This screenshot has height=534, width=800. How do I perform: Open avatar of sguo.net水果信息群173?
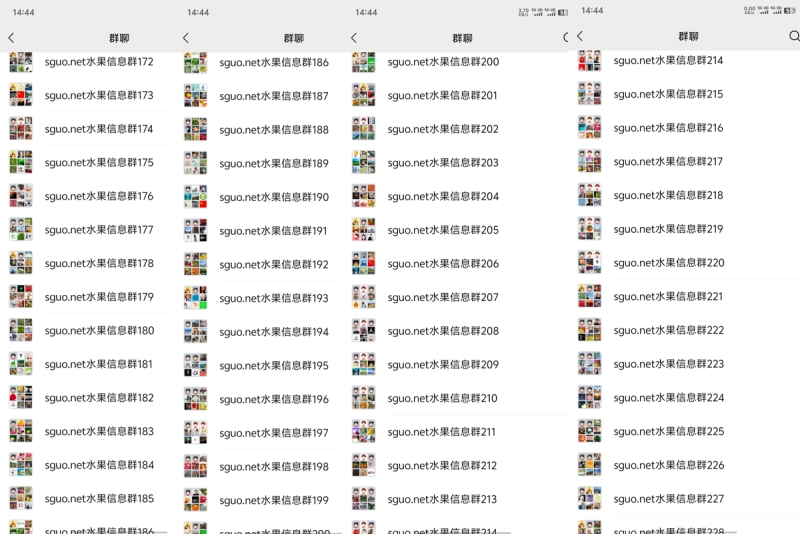21,95
